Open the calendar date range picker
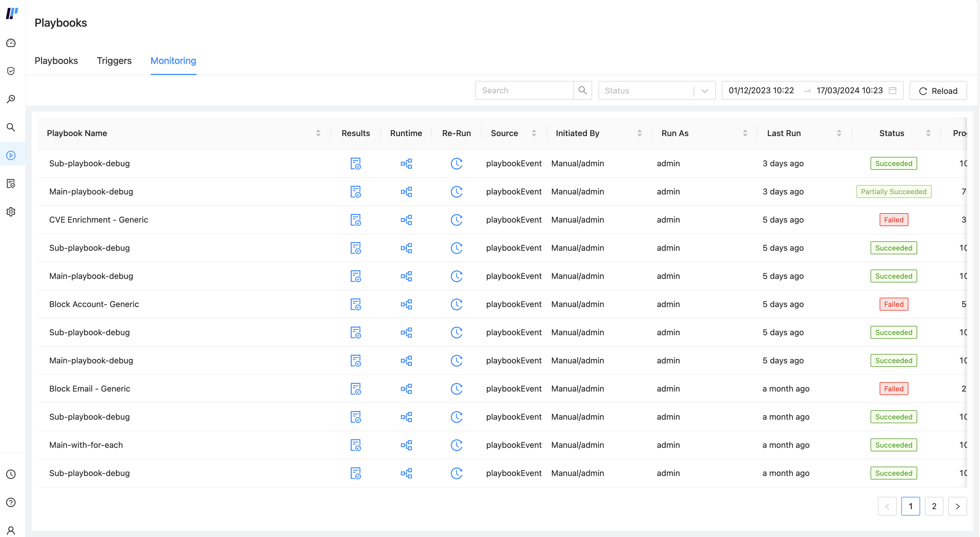The image size is (980, 537). [x=893, y=91]
